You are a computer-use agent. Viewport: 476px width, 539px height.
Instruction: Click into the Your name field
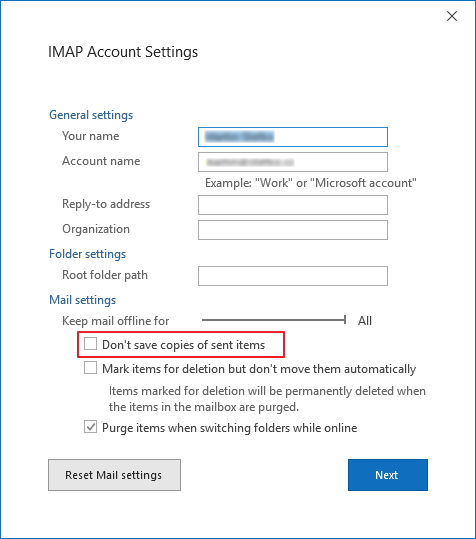click(293, 137)
